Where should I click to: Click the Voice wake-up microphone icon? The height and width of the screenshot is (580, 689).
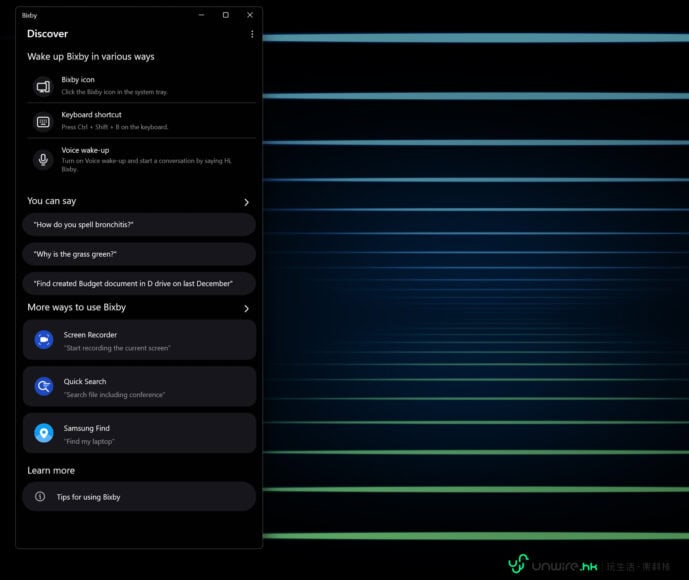point(43,159)
